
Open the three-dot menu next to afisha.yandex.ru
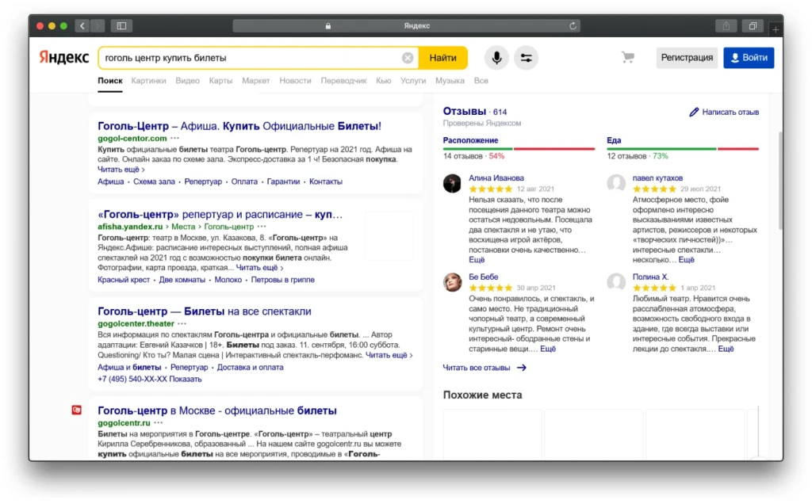pos(262,227)
